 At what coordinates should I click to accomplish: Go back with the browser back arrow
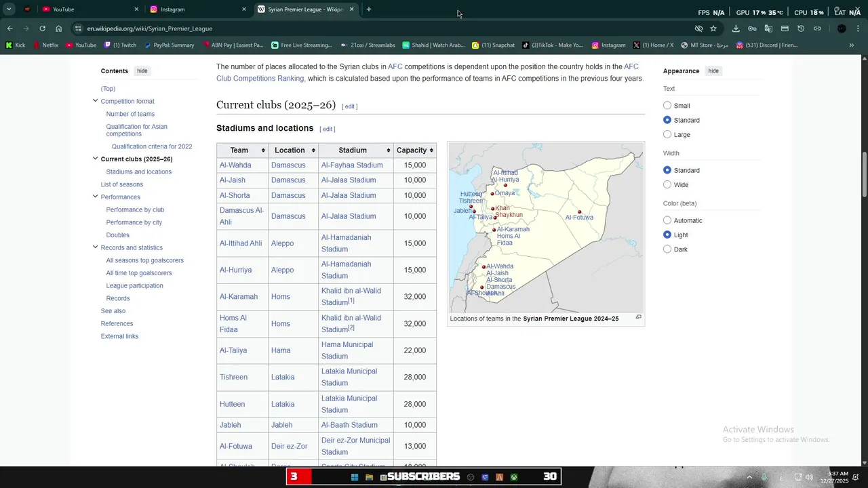point(9,28)
